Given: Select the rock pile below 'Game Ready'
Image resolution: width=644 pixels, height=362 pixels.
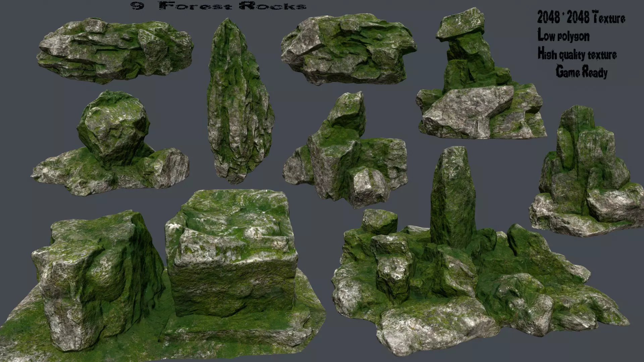Looking at the screenshot, I should point(586,171).
